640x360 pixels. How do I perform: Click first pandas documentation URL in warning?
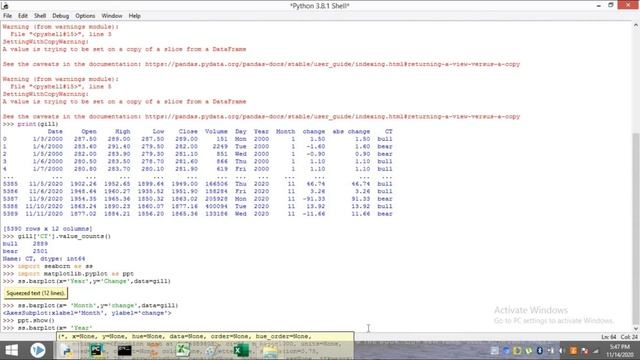coord(332,64)
